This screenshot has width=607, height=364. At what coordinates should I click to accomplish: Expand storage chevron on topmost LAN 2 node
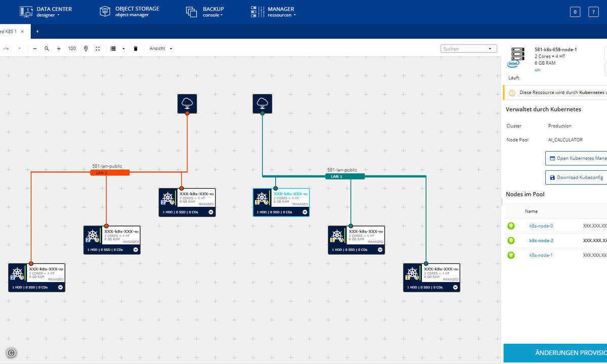211,212
